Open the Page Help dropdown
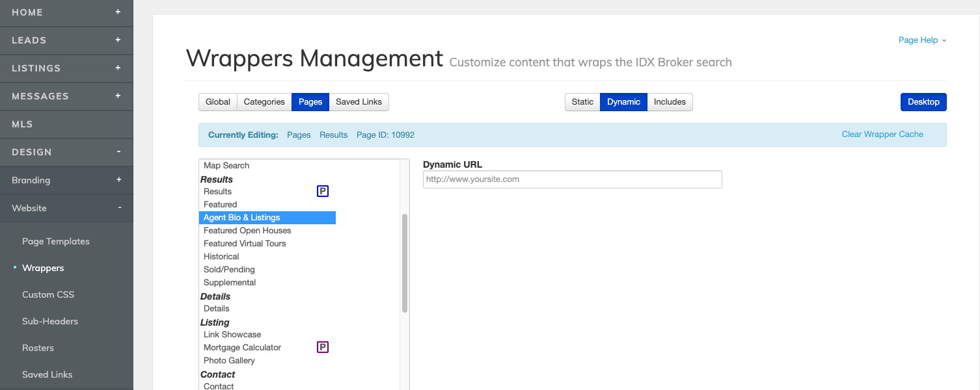Image resolution: width=980 pixels, height=390 pixels. pyautogui.click(x=921, y=40)
